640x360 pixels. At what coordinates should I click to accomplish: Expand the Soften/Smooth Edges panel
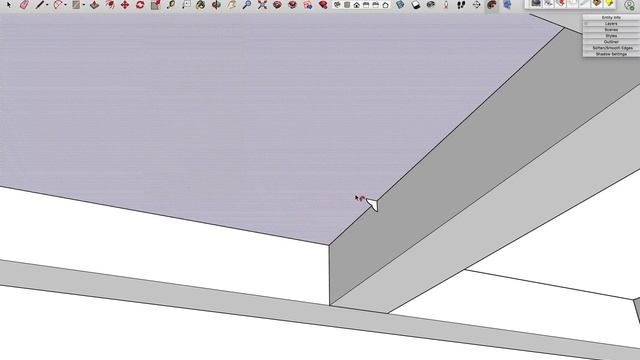611,48
